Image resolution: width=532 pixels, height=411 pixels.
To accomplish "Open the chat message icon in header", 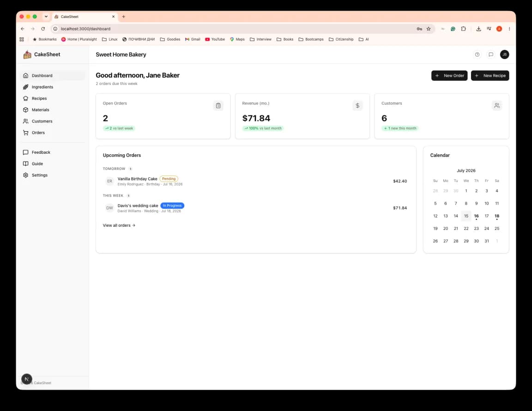I will (490, 54).
